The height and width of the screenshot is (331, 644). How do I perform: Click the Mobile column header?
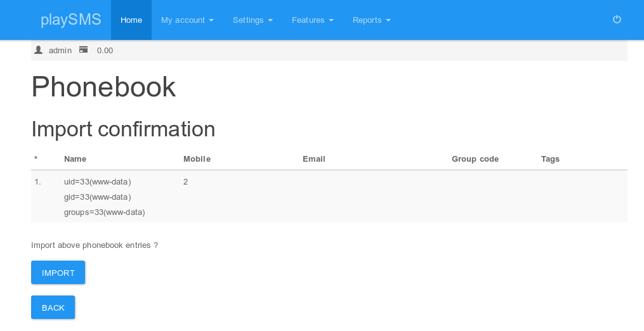click(197, 159)
